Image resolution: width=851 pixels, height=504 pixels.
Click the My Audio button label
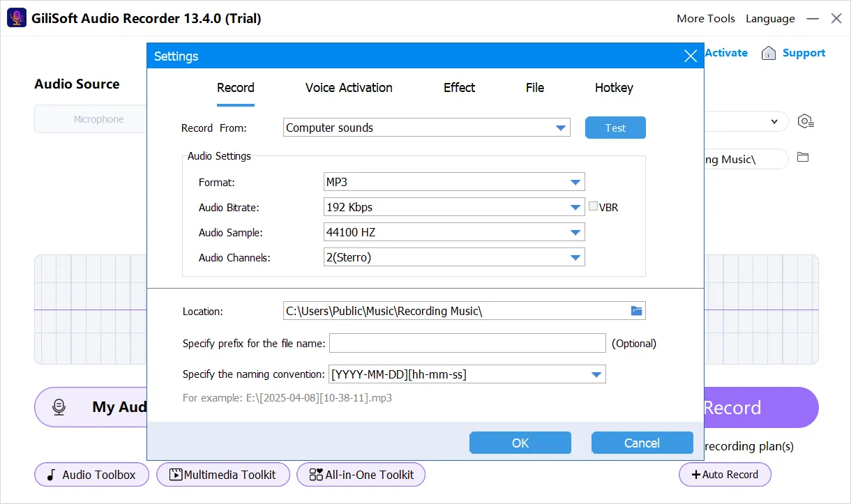[119, 407]
